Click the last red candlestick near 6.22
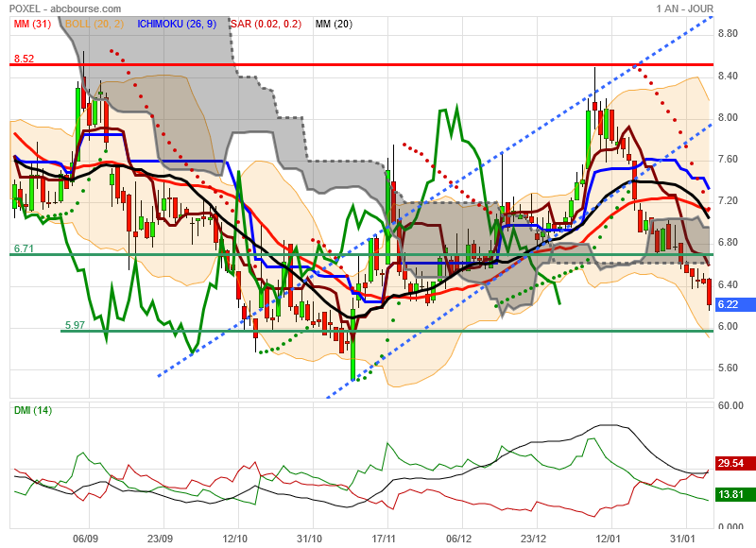Image resolution: width=756 pixels, height=548 pixels. pos(710,292)
